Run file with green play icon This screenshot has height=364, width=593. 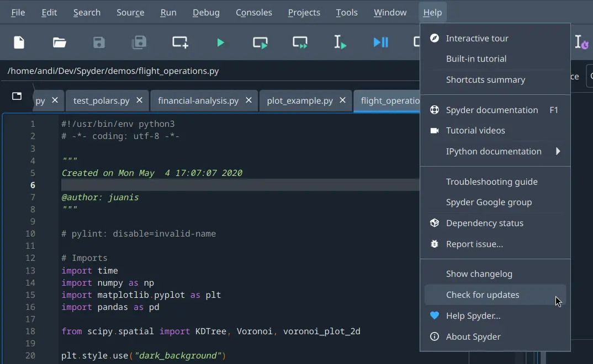(x=220, y=42)
